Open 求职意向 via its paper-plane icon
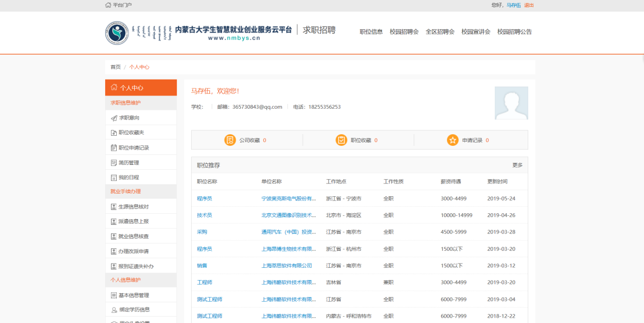 114,118
